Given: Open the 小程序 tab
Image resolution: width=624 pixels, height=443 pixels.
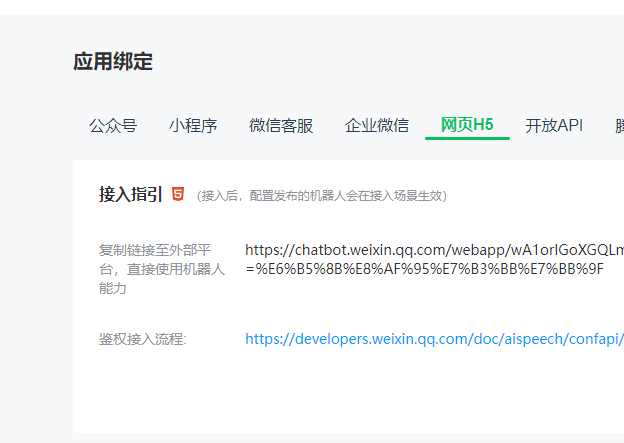Looking at the screenshot, I should coord(193,126).
